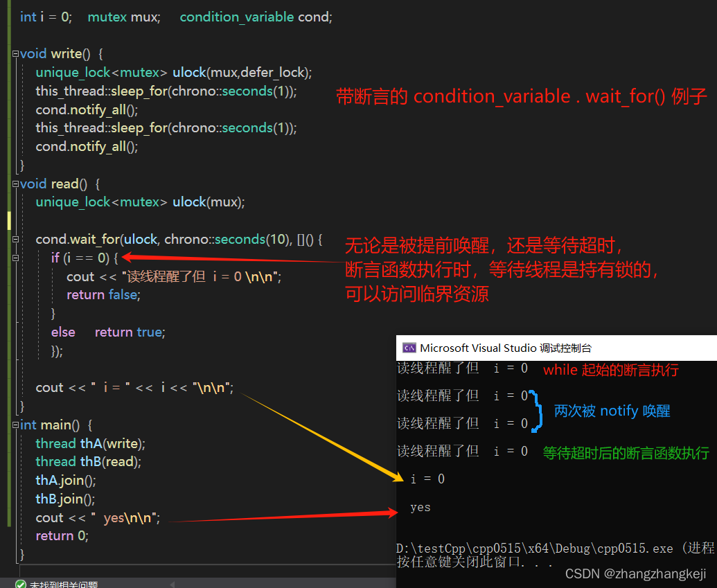Click the 'cout << " yes\n\n"' line
The height and width of the screenshot is (588, 717).
(x=98, y=517)
